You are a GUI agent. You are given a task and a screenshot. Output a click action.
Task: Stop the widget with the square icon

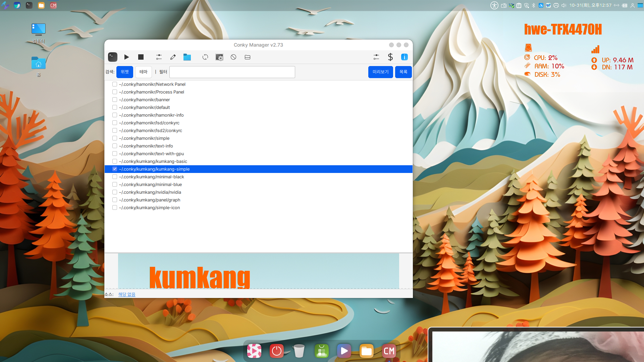tap(141, 57)
